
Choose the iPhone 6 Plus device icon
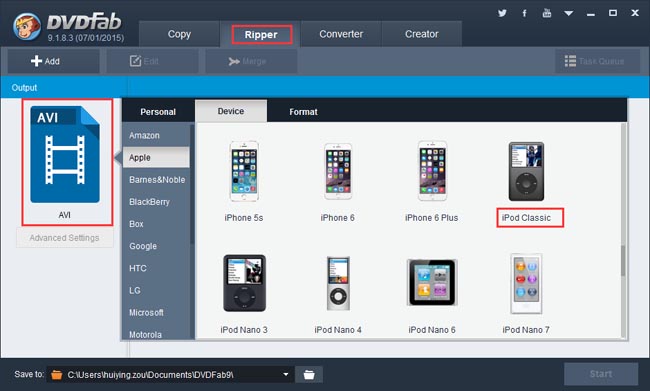pos(432,171)
